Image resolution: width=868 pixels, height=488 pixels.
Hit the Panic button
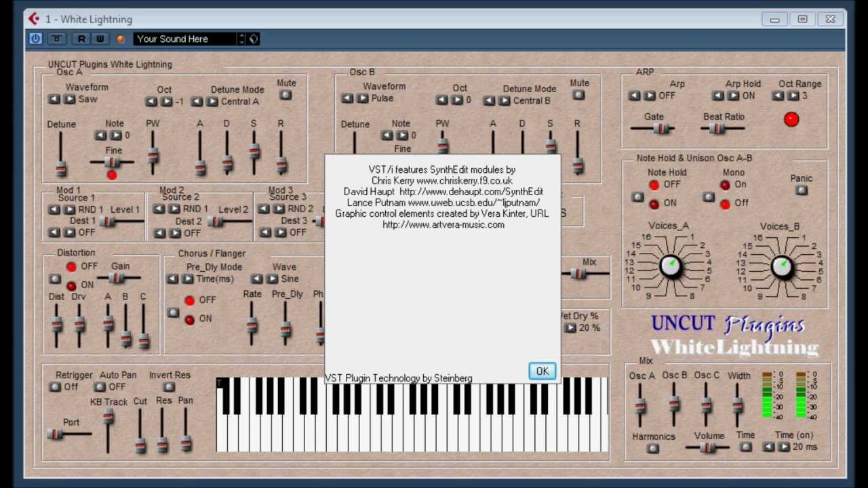(x=801, y=190)
